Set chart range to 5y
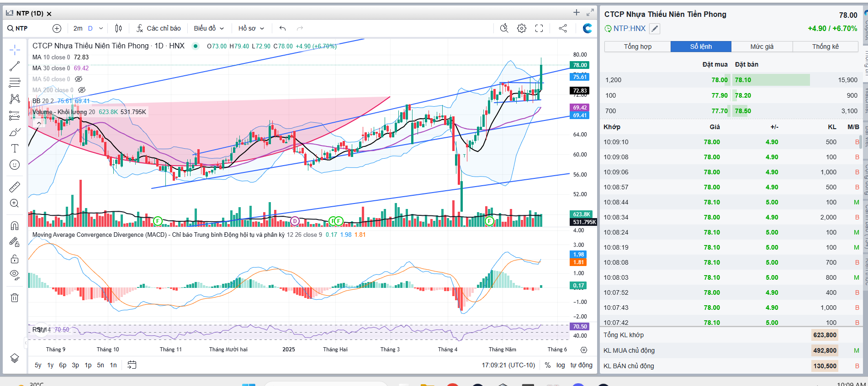Viewport: 868px width, 386px height. coord(38,365)
